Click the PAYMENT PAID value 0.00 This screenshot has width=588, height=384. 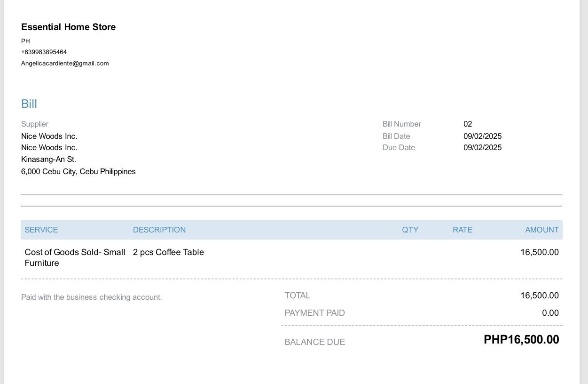click(x=550, y=313)
